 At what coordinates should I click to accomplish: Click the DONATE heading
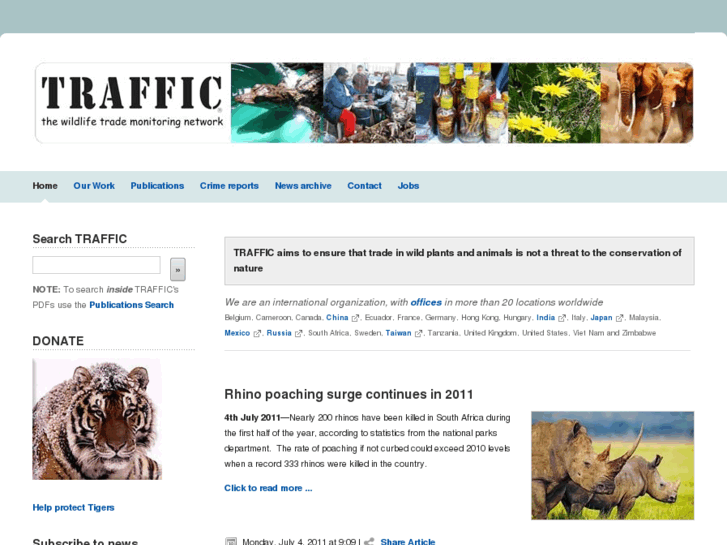tap(58, 341)
